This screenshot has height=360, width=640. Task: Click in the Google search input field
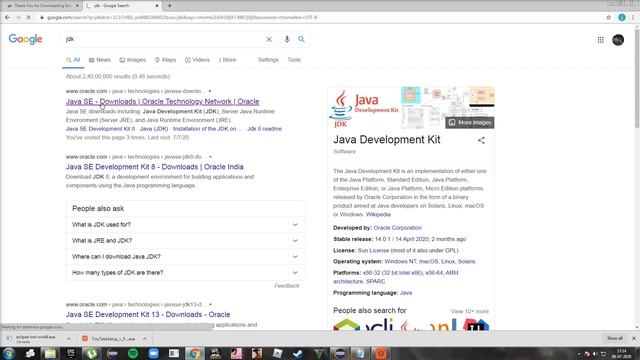[163, 39]
